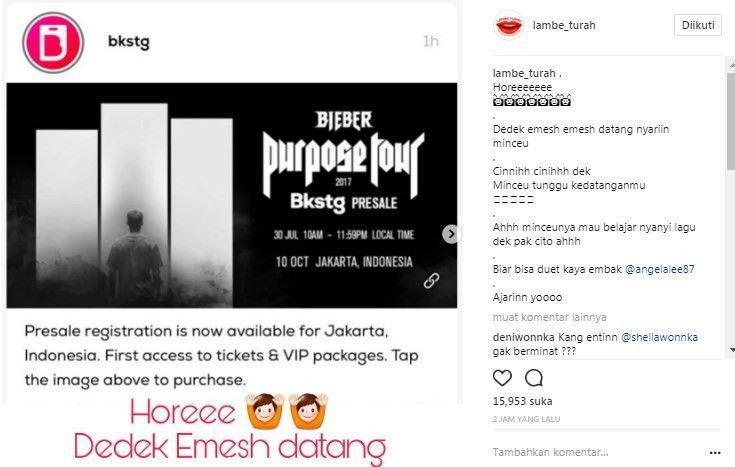This screenshot has height=467, width=735.
Task: Click the lambe_turah username in the header
Action: pyautogui.click(x=564, y=25)
